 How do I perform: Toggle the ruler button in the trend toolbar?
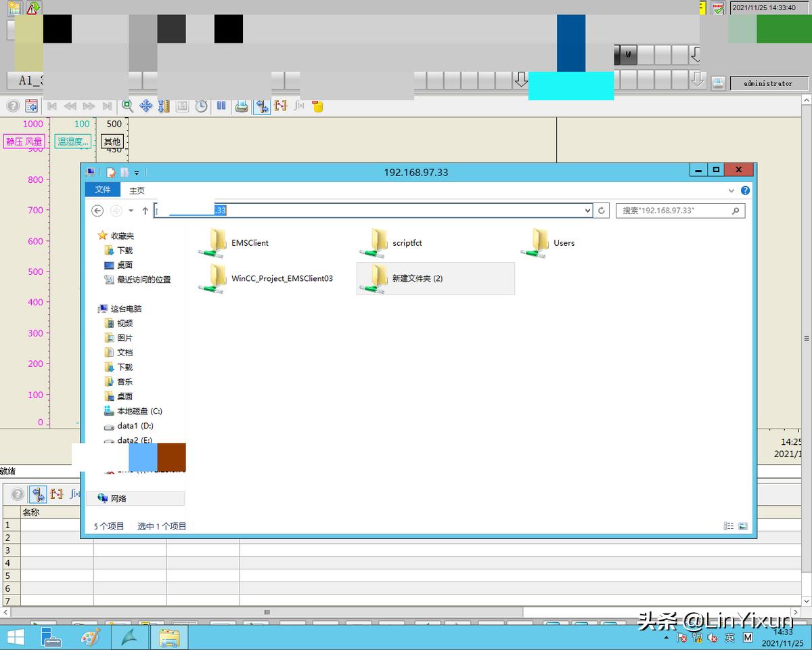[x=262, y=106]
